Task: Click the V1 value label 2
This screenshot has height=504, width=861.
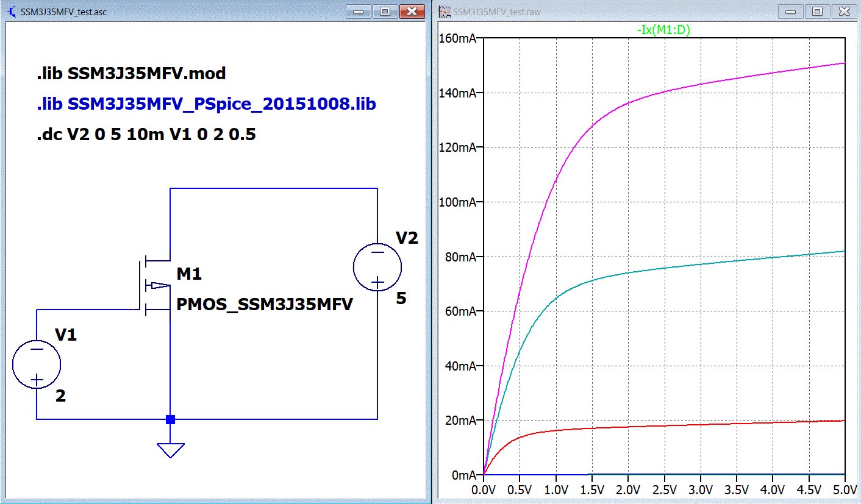Action: coord(60,396)
